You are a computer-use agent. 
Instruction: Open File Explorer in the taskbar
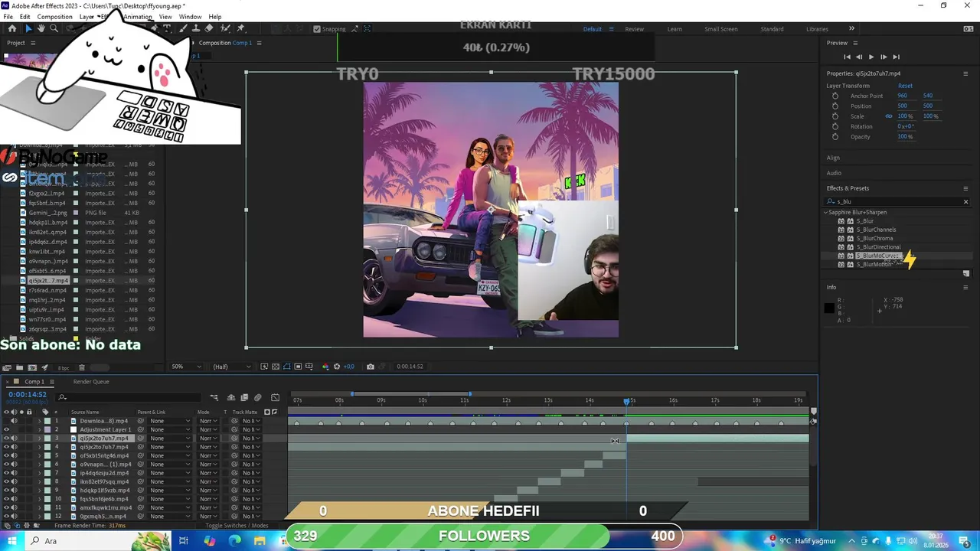coord(260,541)
